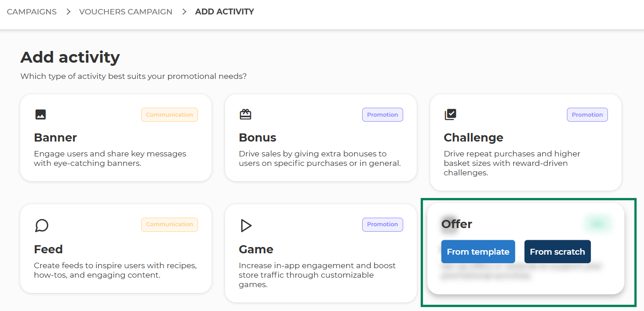Click the Game play triangle icon
644x311 pixels.
246,225
